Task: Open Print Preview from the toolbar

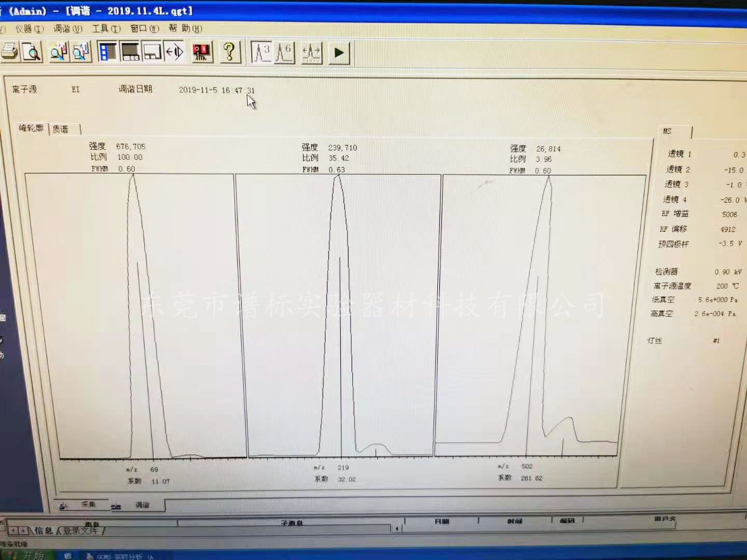Action: [32, 52]
